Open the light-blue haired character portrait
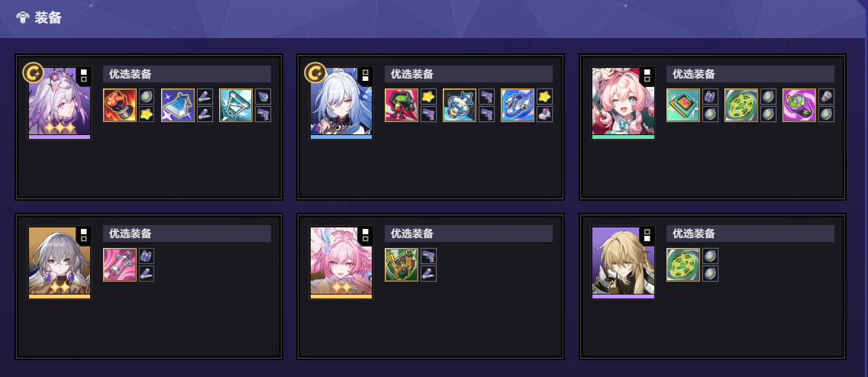Viewport: 868px width, 377px height. pos(341,104)
